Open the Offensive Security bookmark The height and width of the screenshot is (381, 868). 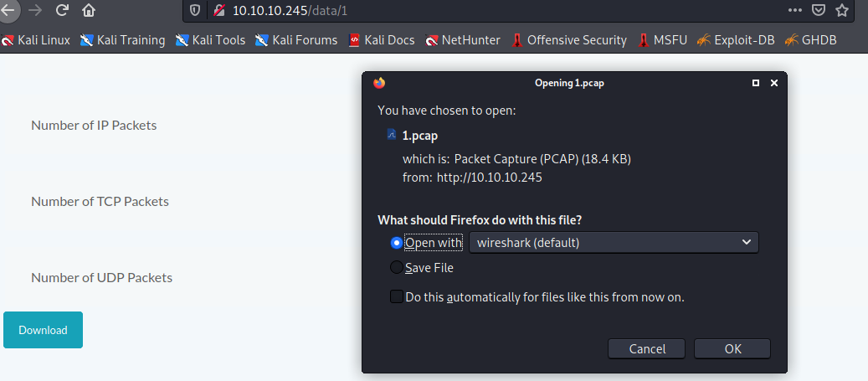tap(569, 39)
